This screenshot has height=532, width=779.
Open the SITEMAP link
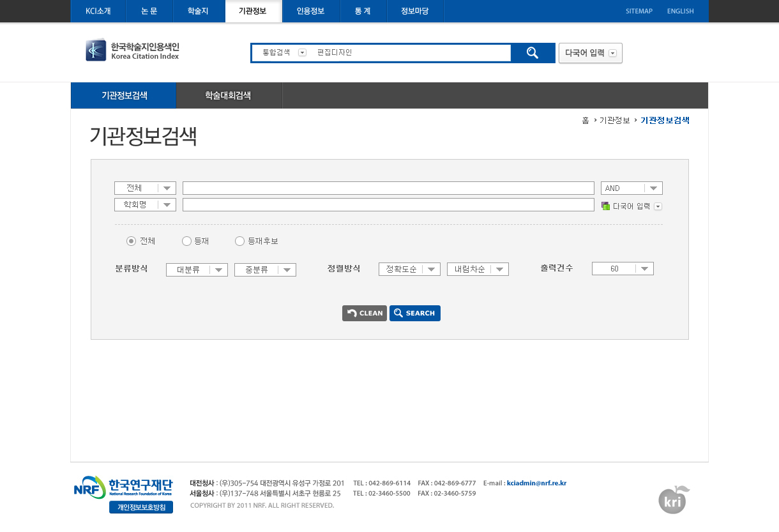click(639, 11)
